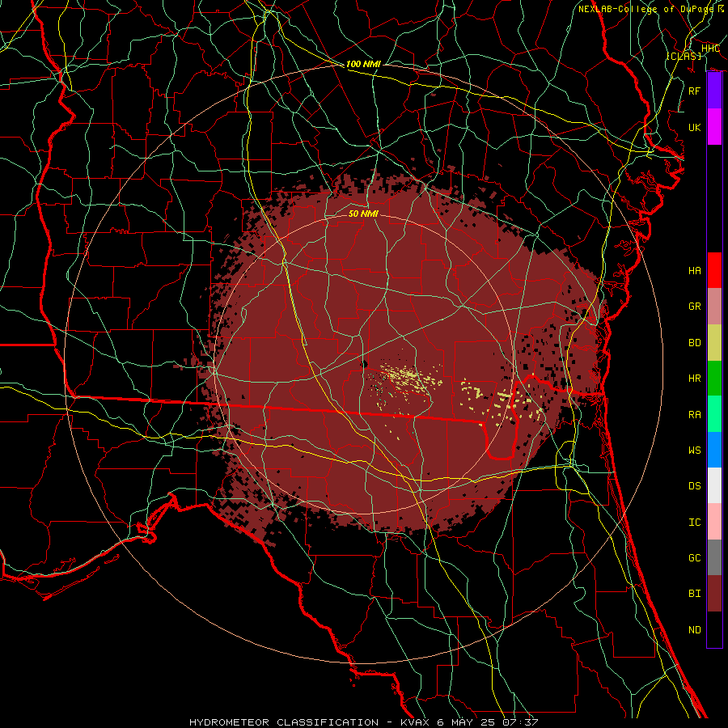The height and width of the screenshot is (728, 728).
Task: Click the 'HA' legend label
Action: pyautogui.click(x=695, y=271)
